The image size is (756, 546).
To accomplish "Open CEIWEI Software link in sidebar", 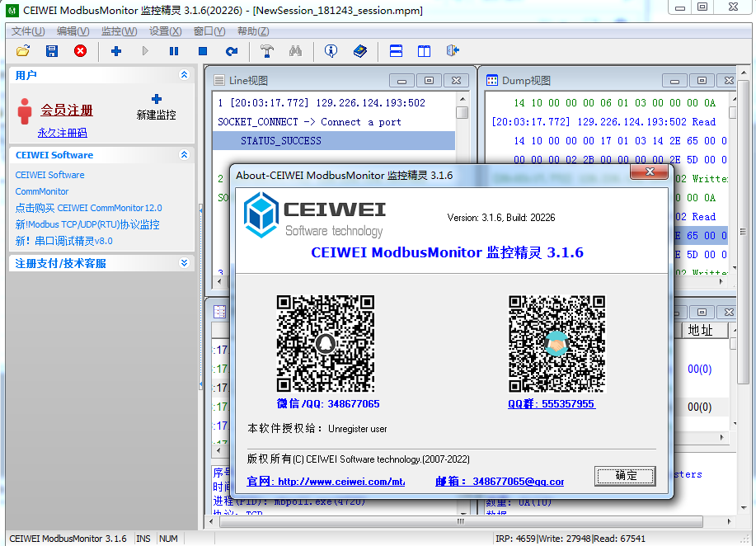I will 49,175.
